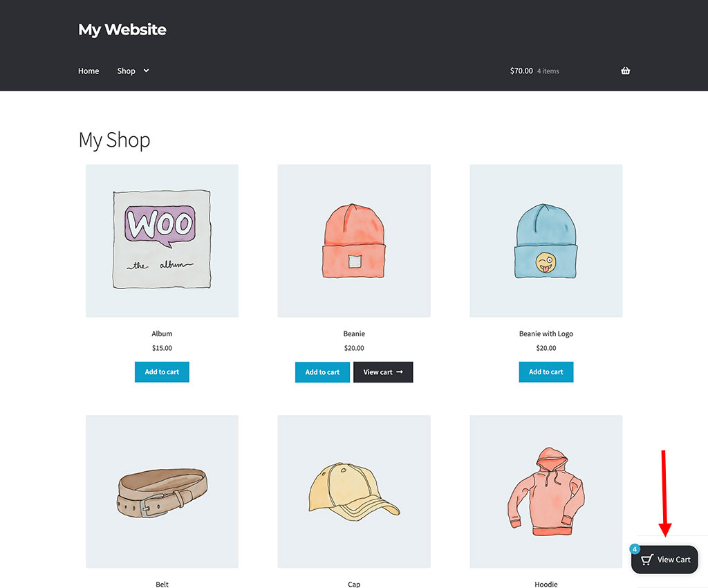
Task: Add Beanie with Logo to cart
Action: [x=546, y=371]
